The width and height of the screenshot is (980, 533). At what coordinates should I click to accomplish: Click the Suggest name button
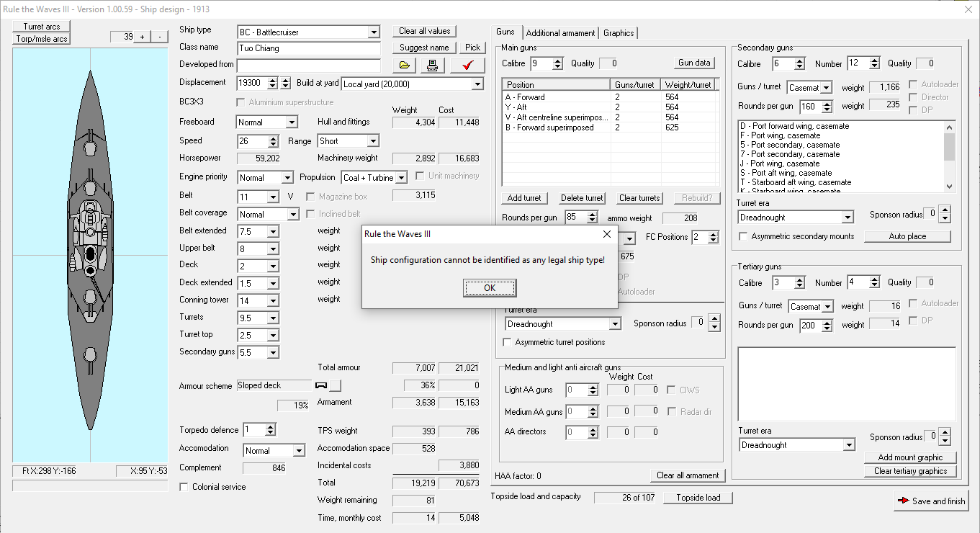tap(424, 48)
